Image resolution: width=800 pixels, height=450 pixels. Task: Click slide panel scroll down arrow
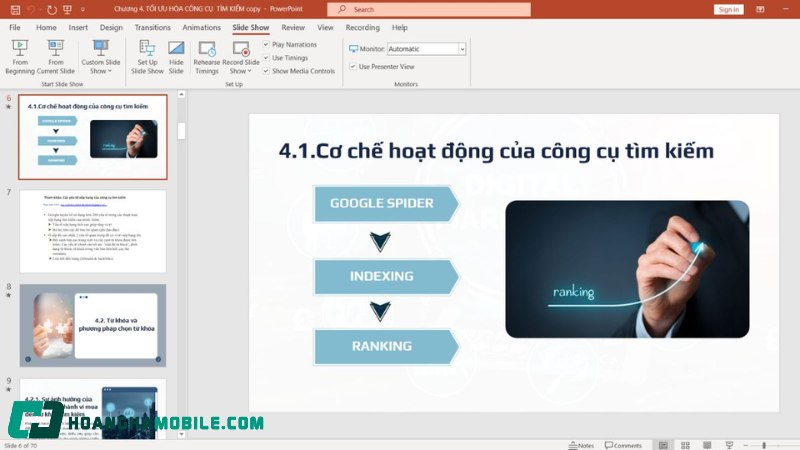tap(182, 434)
